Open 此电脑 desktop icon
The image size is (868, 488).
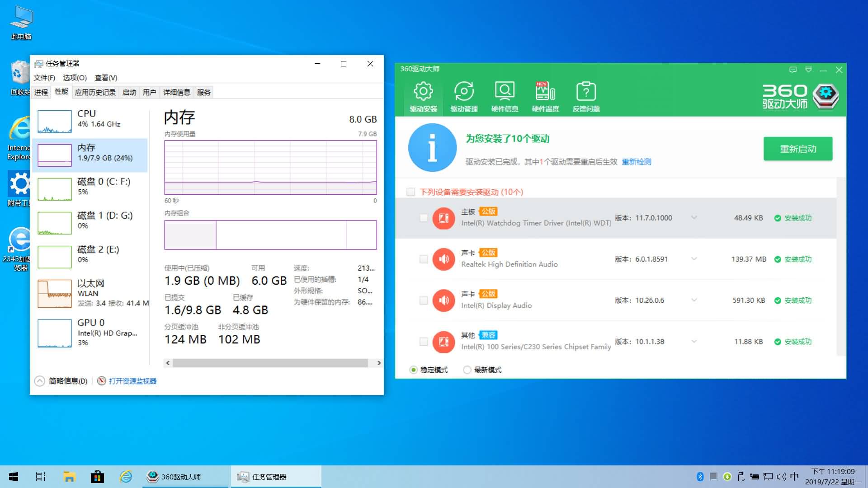point(21,23)
